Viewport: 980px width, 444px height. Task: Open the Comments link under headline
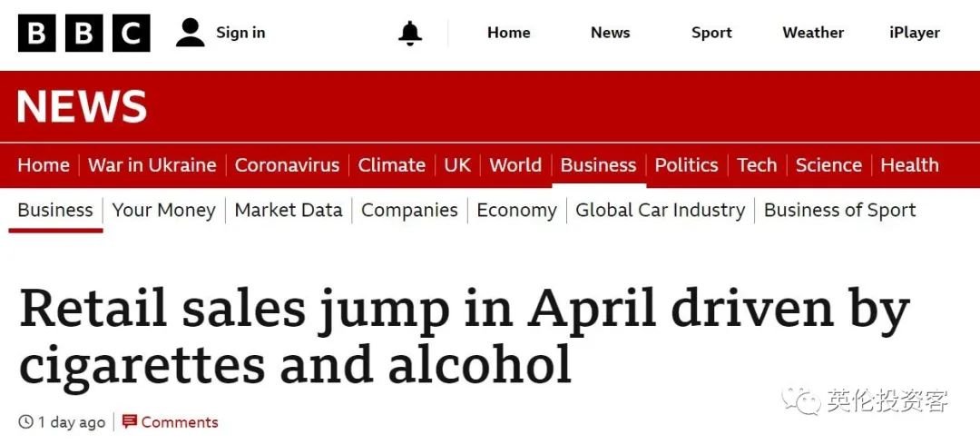pyautogui.click(x=180, y=422)
